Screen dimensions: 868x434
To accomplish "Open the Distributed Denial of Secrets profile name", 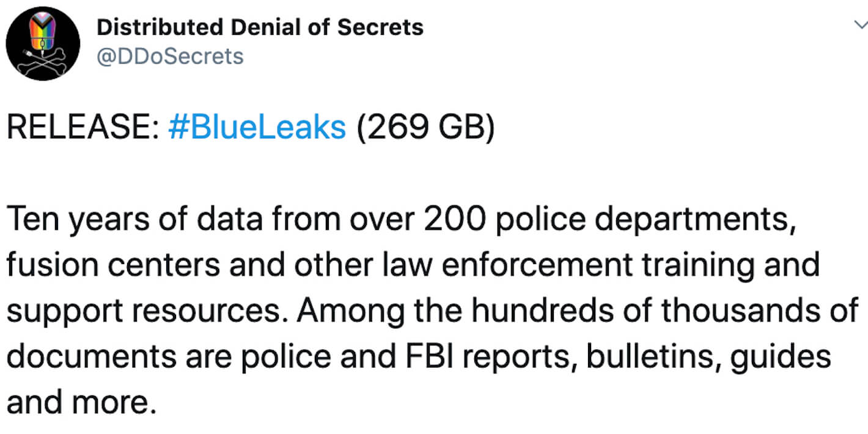I will (260, 28).
